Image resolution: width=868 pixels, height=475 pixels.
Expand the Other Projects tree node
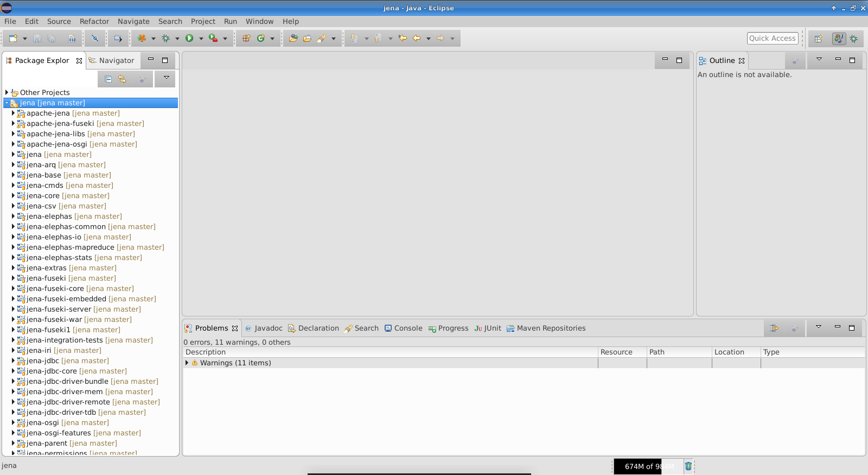pyautogui.click(x=7, y=92)
